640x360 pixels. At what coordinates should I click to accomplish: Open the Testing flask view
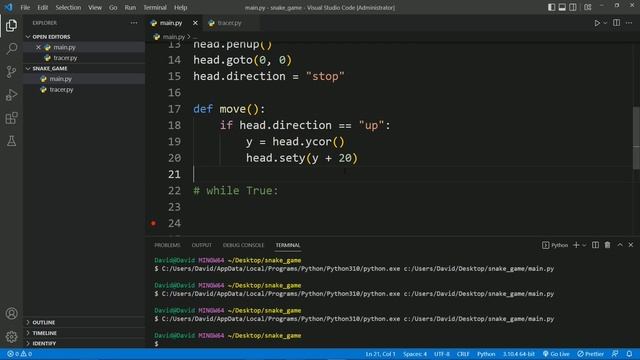(x=11, y=141)
